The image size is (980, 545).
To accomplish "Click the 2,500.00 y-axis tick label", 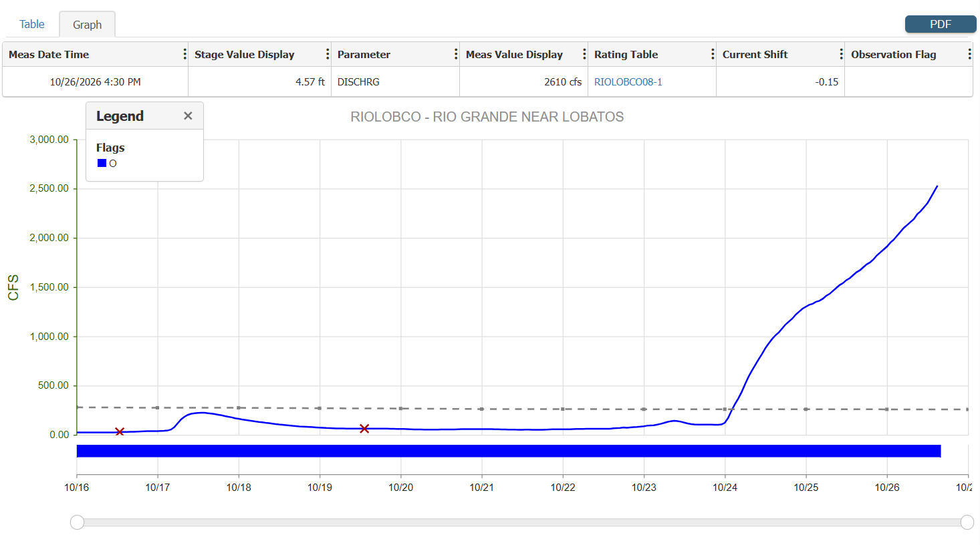I will click(49, 188).
